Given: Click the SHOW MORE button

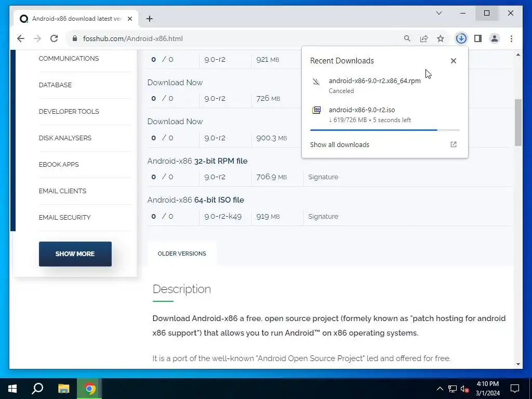Looking at the screenshot, I should (75, 254).
